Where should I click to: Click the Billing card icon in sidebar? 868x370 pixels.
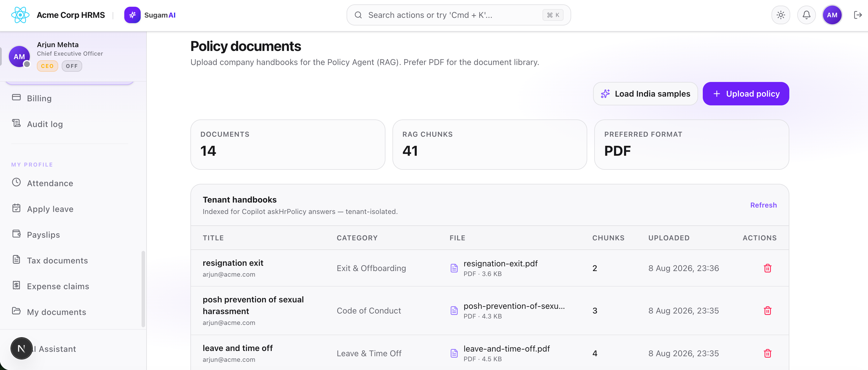pyautogui.click(x=16, y=97)
